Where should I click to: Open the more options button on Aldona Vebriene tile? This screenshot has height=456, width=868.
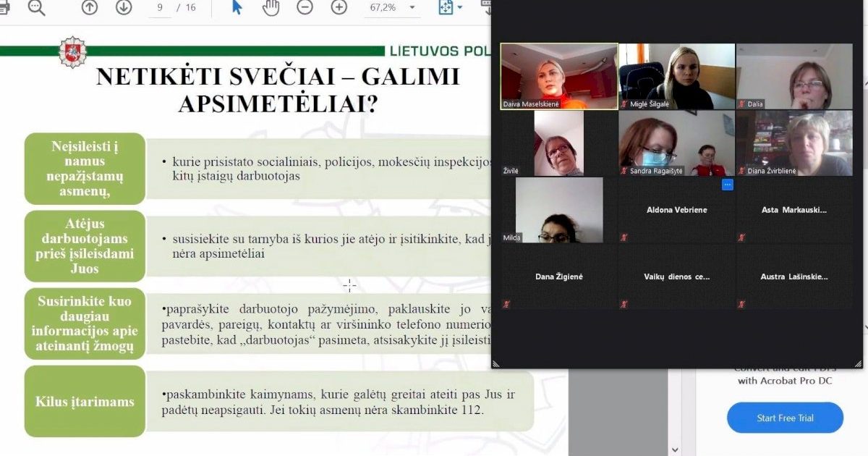pyautogui.click(x=728, y=185)
